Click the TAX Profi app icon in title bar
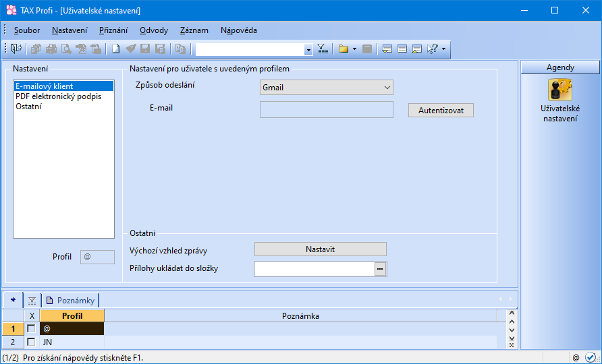This screenshot has height=364, width=602. click(x=11, y=10)
